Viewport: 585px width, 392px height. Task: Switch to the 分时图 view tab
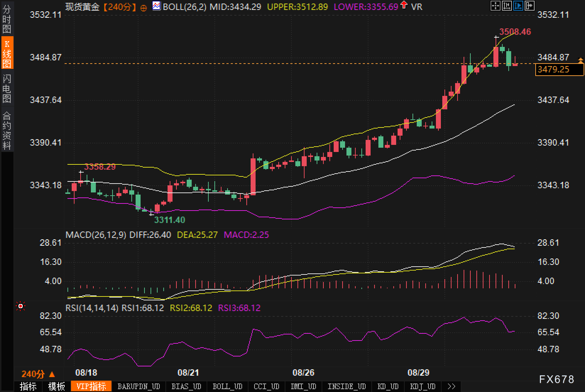coord(7,19)
